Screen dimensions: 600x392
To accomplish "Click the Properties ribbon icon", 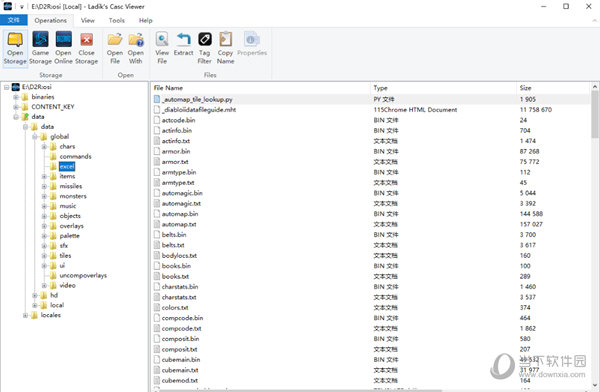I will 252,44.
